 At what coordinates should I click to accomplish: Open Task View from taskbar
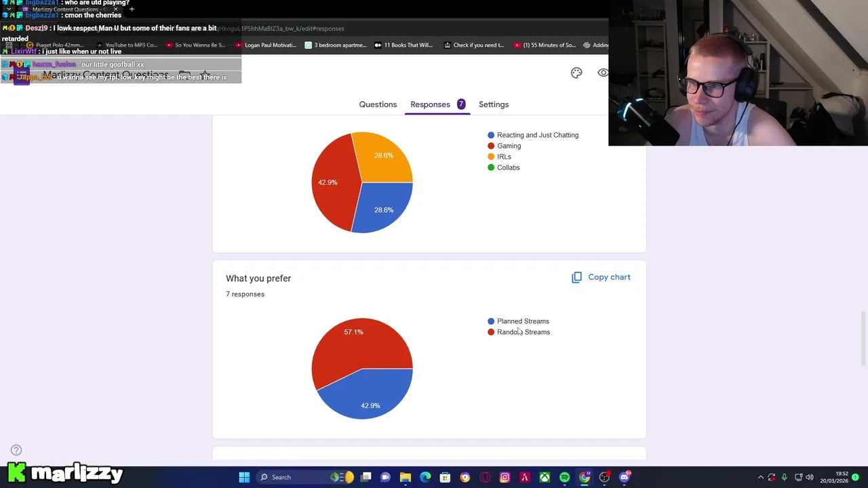point(366,477)
